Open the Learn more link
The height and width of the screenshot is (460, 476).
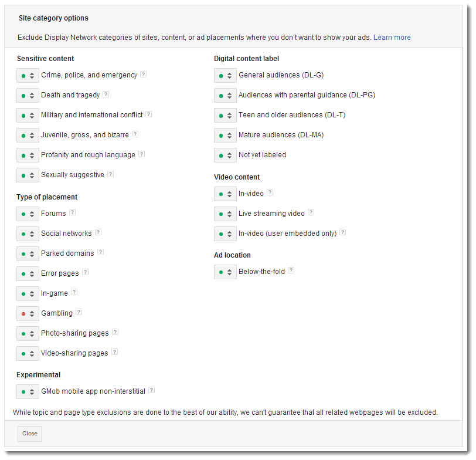392,38
